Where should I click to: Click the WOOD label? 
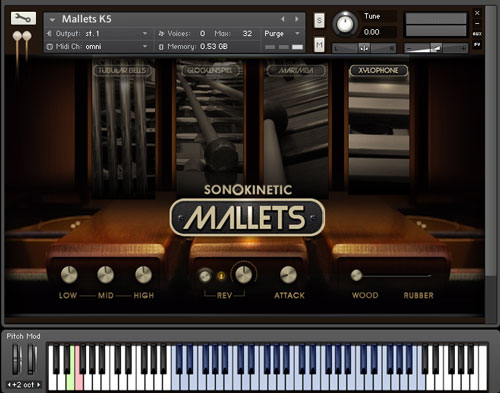(x=365, y=295)
